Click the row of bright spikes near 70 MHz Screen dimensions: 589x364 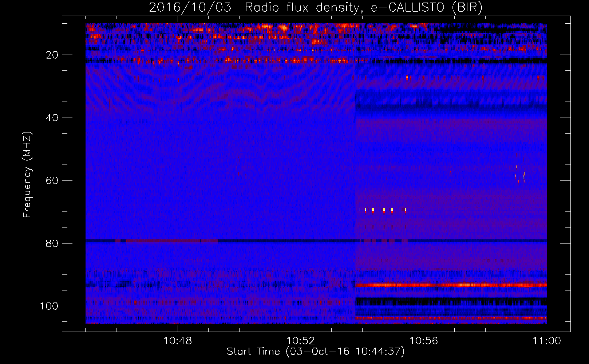383,210
